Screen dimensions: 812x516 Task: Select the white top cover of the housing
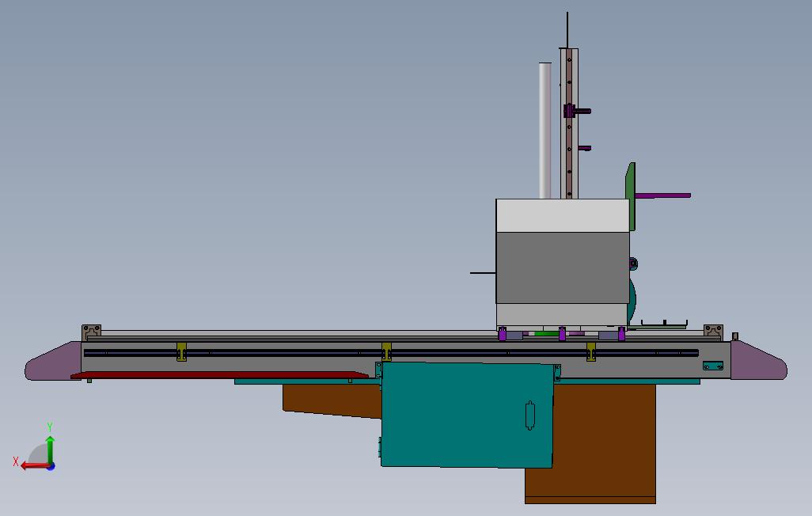pyautogui.click(x=563, y=215)
